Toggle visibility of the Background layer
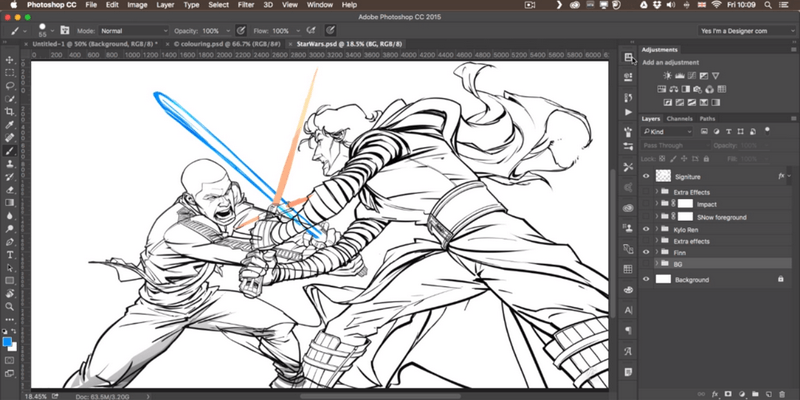Viewport: 800px width, 400px height. point(646,280)
